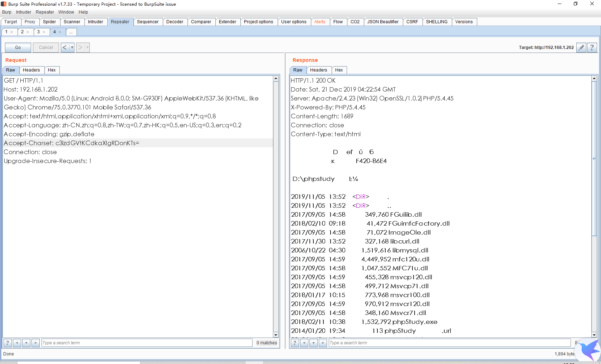The image size is (601, 364).
Task: Open request search options plus button
Action: coord(26,343)
